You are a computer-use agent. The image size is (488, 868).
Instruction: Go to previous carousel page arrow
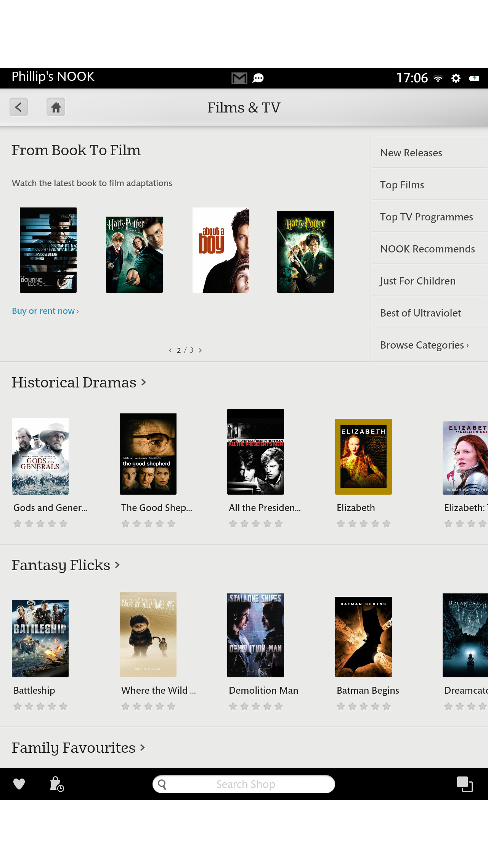(x=170, y=350)
